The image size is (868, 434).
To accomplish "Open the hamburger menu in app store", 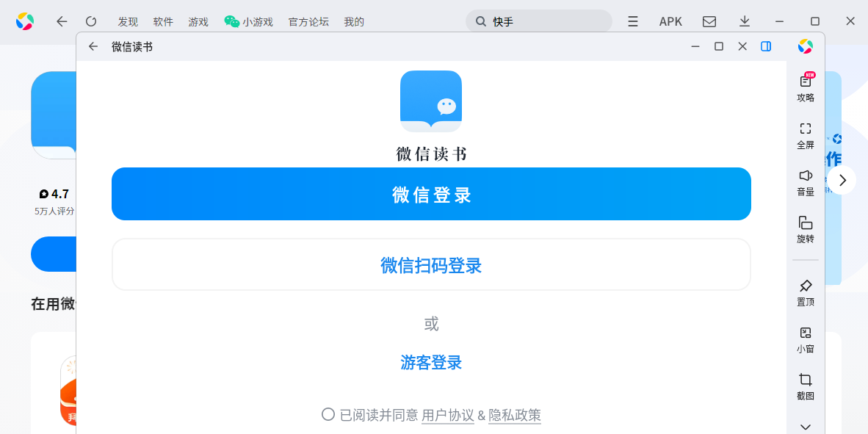I will coord(633,21).
